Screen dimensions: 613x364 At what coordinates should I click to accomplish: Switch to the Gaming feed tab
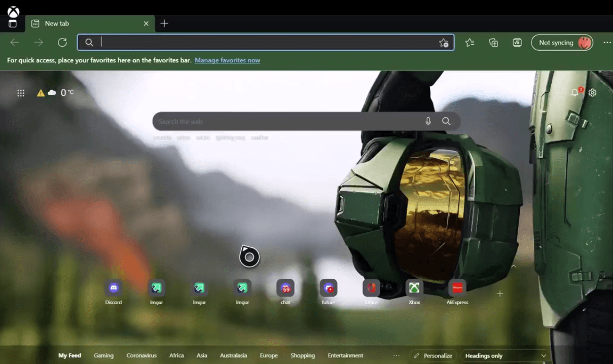(103, 355)
